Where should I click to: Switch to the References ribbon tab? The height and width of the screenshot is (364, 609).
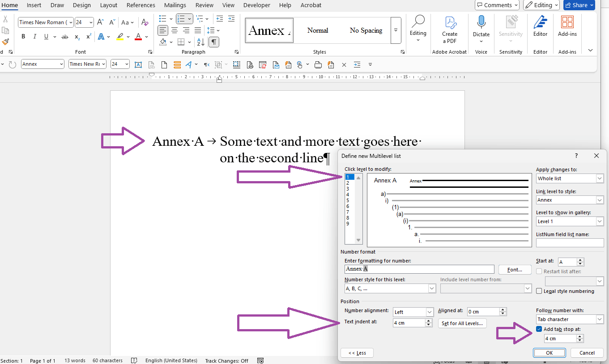point(141,5)
